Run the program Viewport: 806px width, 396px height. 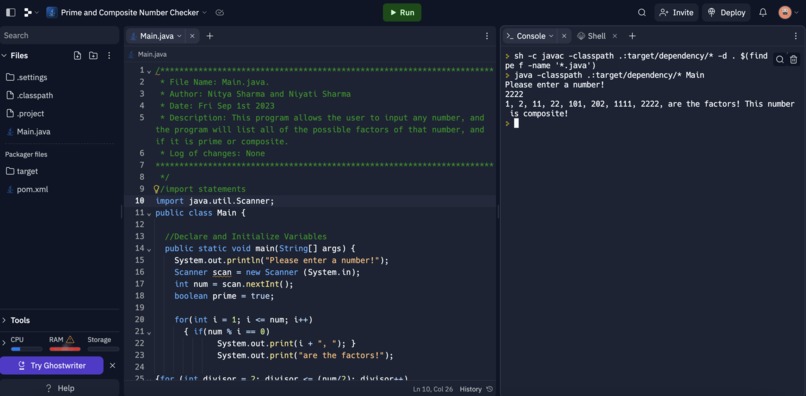pyautogui.click(x=402, y=12)
